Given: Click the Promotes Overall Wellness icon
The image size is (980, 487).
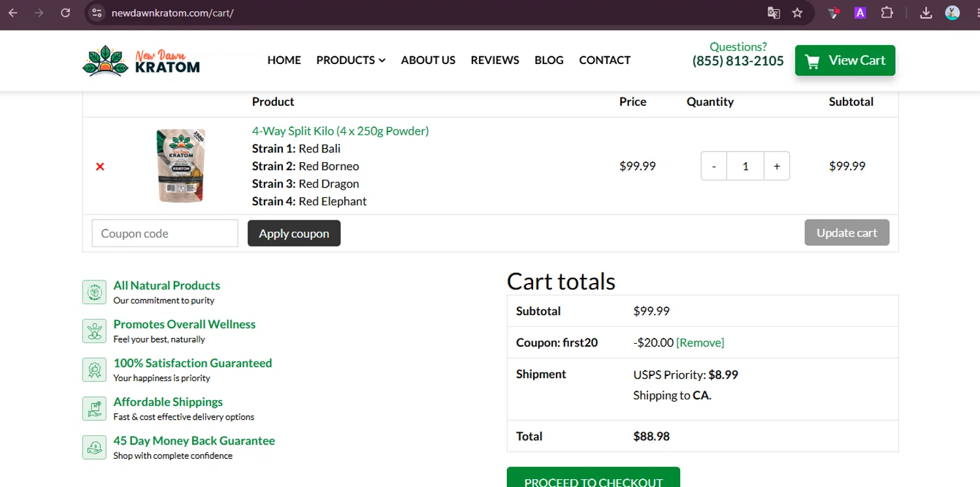Looking at the screenshot, I should 95,331.
